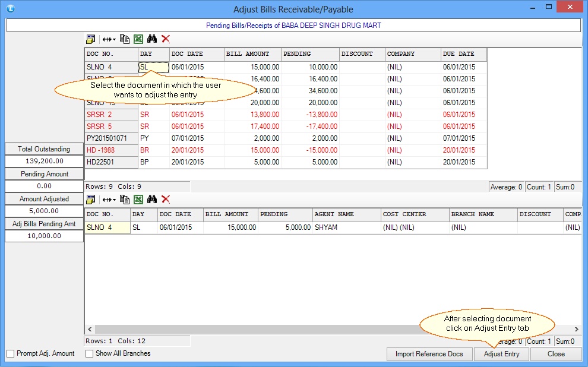Select row SRSR 5 in pending bills
Screen dimensions: 588x367
(286, 126)
